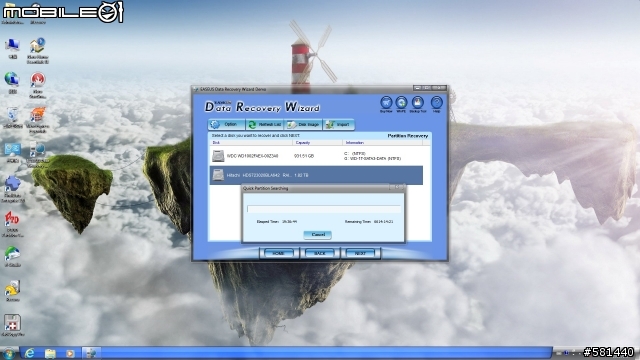
Task: Open the Windows Start button
Action: (8, 353)
